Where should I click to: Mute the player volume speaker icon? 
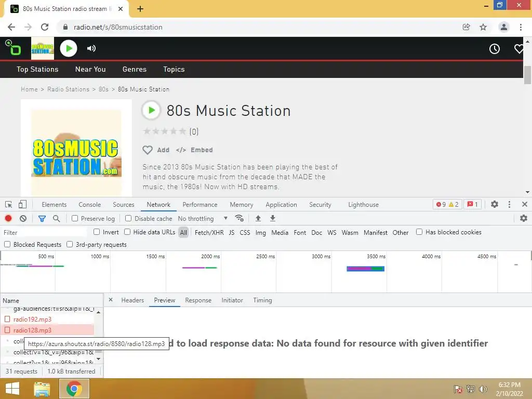pos(91,48)
